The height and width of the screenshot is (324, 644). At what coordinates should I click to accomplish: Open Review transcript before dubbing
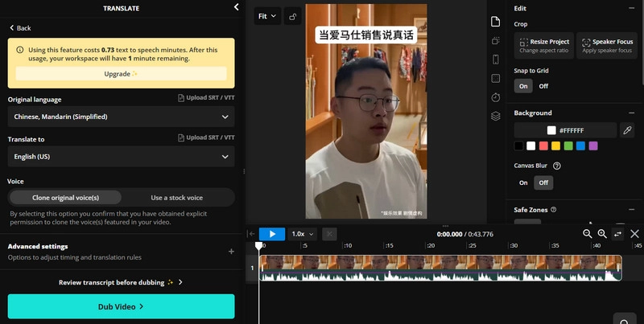[x=121, y=282]
